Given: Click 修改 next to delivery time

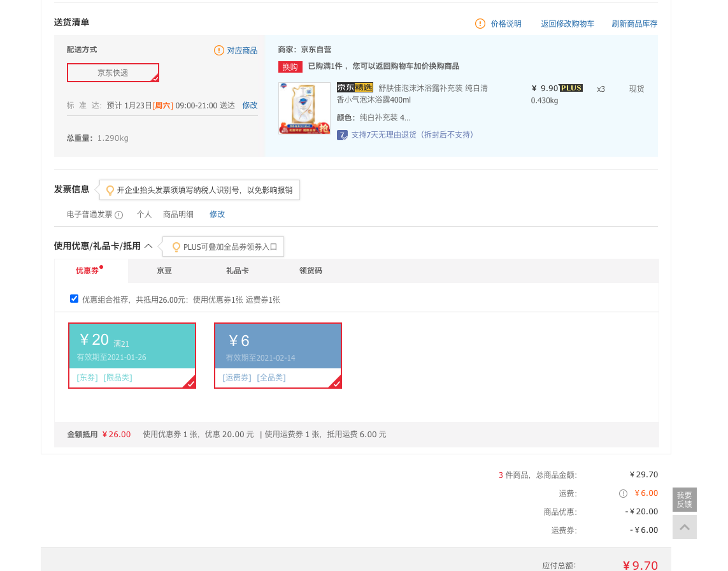Looking at the screenshot, I should click(x=250, y=105).
